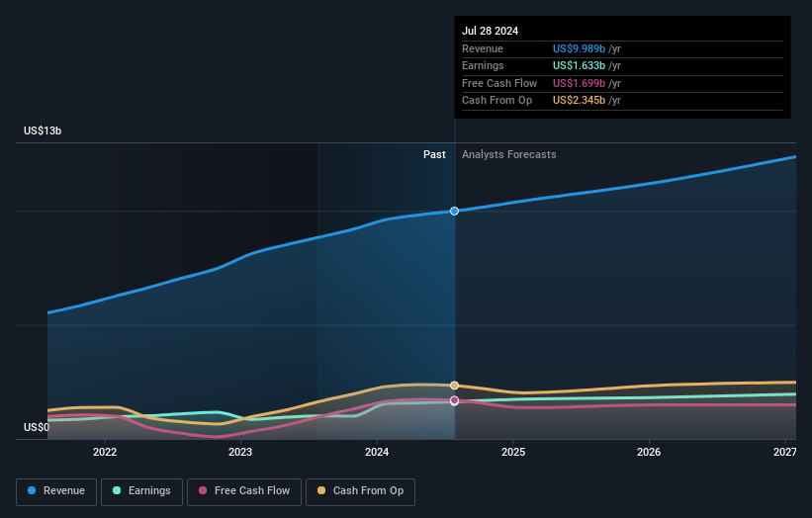The height and width of the screenshot is (518, 812).
Task: Click the blue Revenue data point marker
Action: pos(454,212)
